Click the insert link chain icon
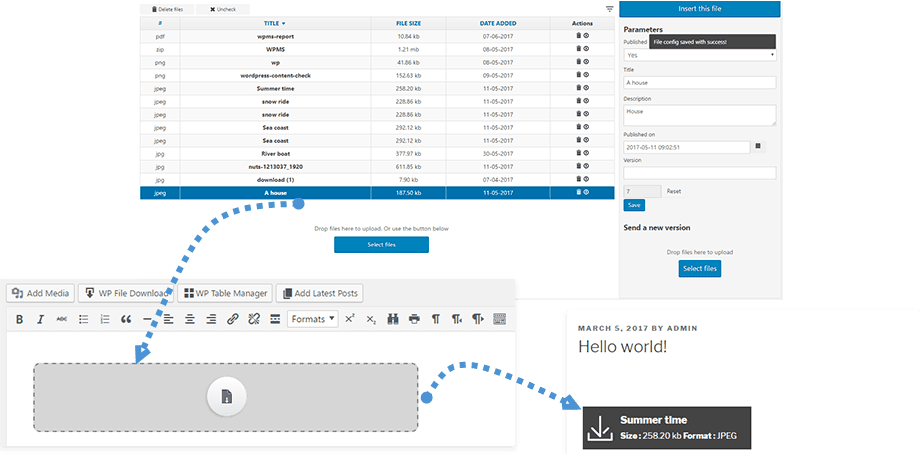Viewport: 920px width, 454px height. point(232,319)
